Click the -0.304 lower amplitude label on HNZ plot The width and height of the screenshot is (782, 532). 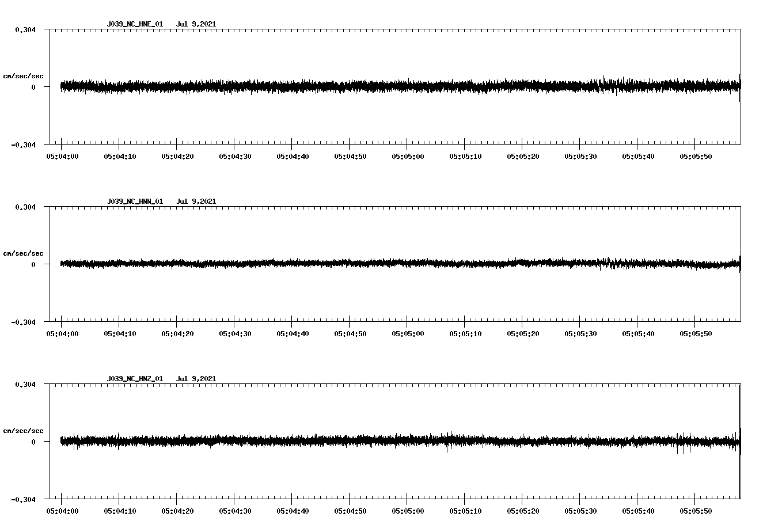point(24,500)
